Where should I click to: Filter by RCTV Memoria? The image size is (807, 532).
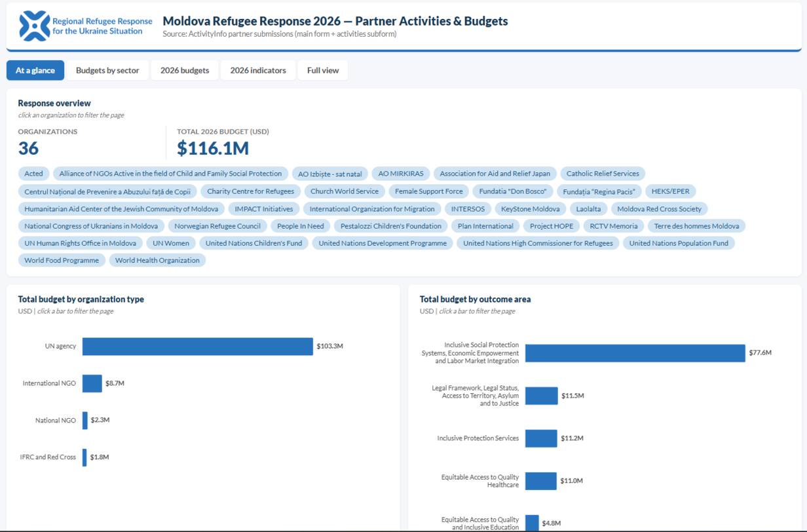tap(614, 226)
